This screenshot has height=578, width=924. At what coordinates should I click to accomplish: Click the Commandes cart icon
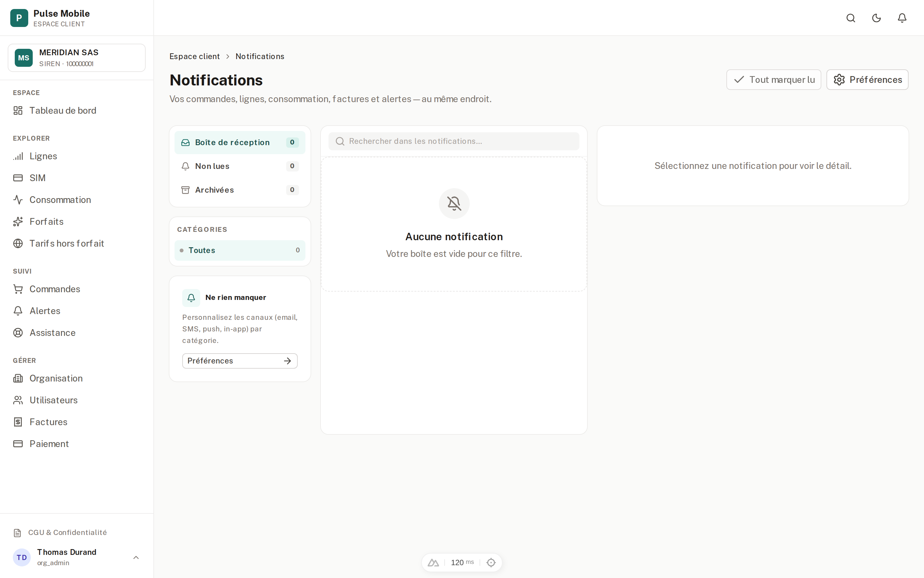pos(18,289)
